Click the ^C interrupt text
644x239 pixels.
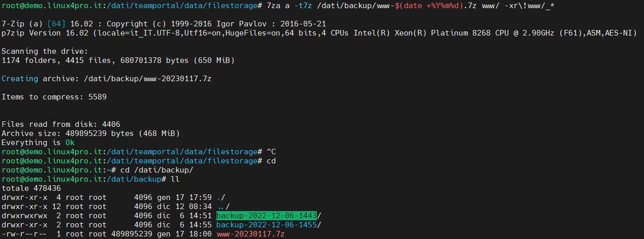[271, 152]
